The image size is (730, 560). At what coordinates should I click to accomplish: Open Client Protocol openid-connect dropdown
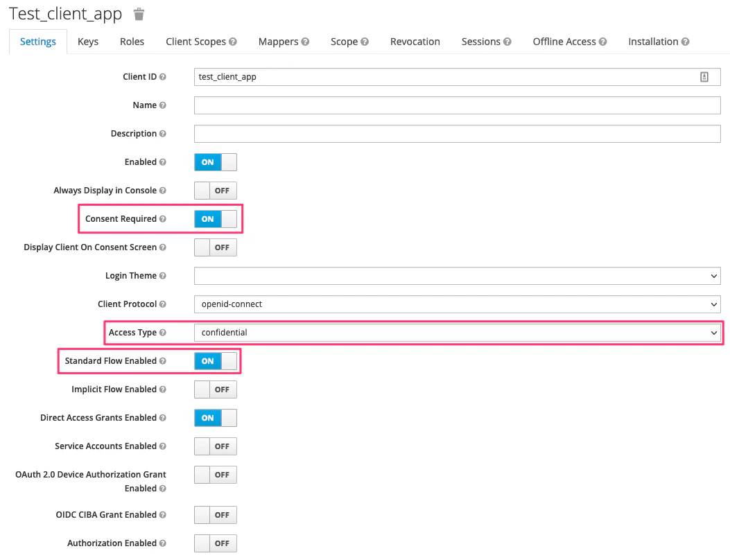(x=457, y=304)
